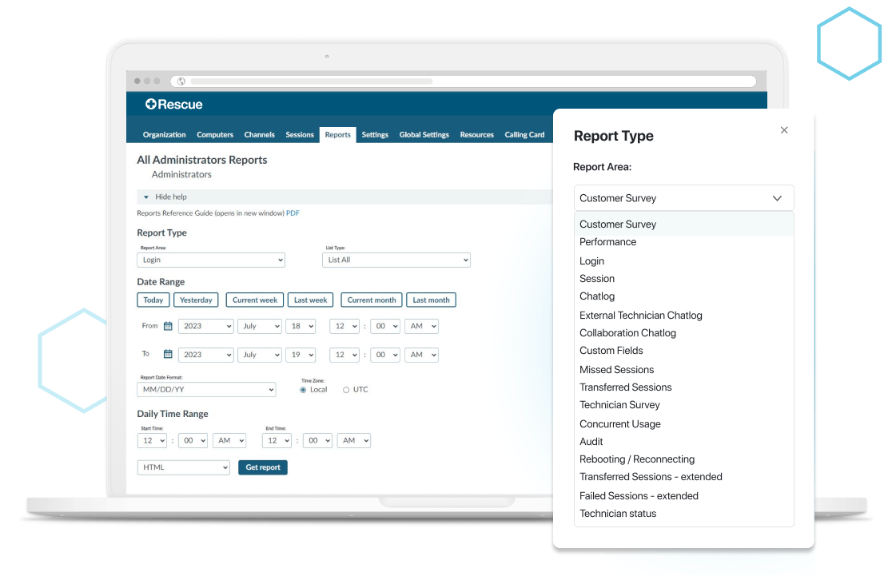Open the Global Settings tab
892x588 pixels.
424,134
